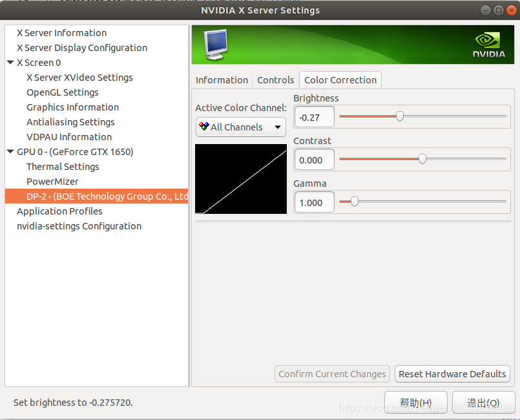Viewport: 520px width, 420px height.
Task: Click status text 'Set brightness to -0.275720.'
Action: [x=73, y=403]
